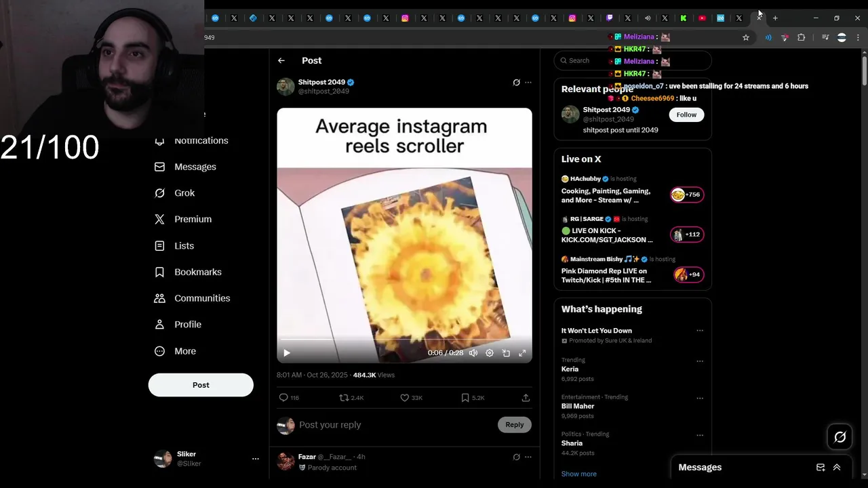This screenshot has height=488, width=868.
Task: Mute the video sound
Action: (473, 353)
